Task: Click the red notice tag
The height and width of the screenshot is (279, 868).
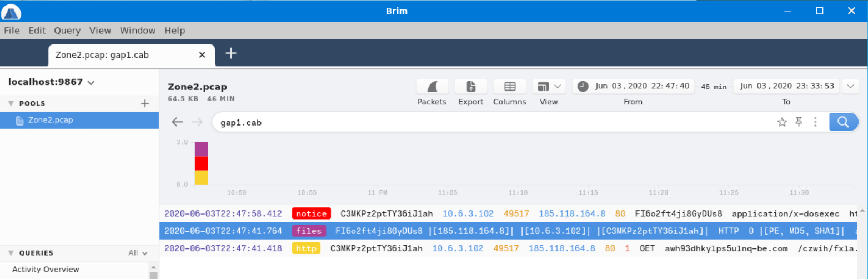Action: tap(311, 213)
